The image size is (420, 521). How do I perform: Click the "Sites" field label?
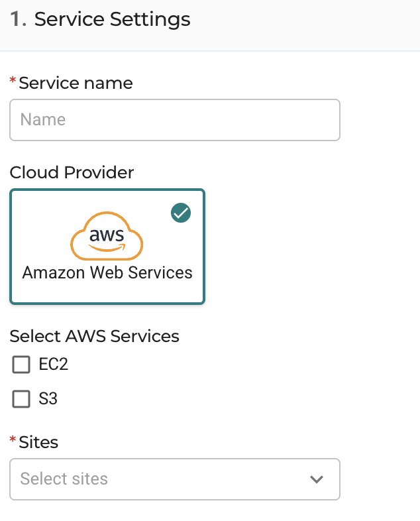click(38, 442)
